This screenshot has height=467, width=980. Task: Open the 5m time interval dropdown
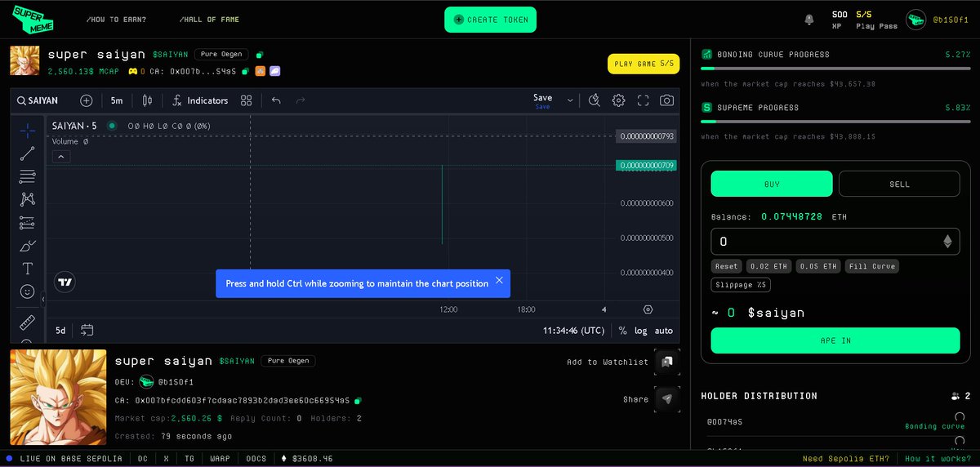117,100
